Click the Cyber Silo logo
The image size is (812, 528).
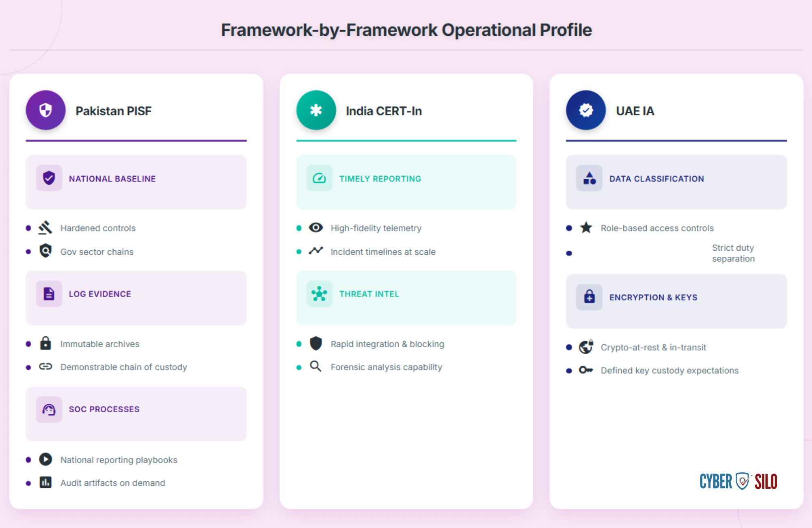738,482
